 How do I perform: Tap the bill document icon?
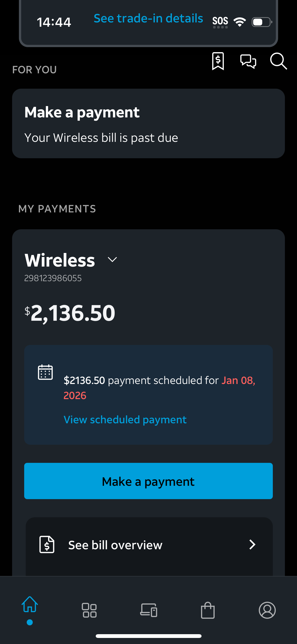pyautogui.click(x=47, y=544)
